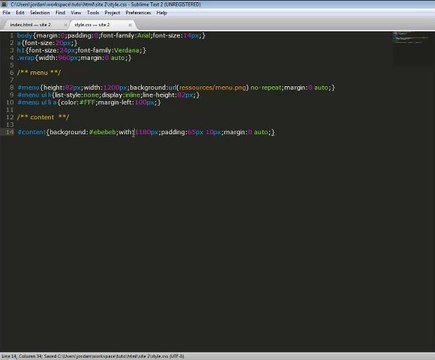Click 'no-repeat' on line 8

tap(266, 88)
